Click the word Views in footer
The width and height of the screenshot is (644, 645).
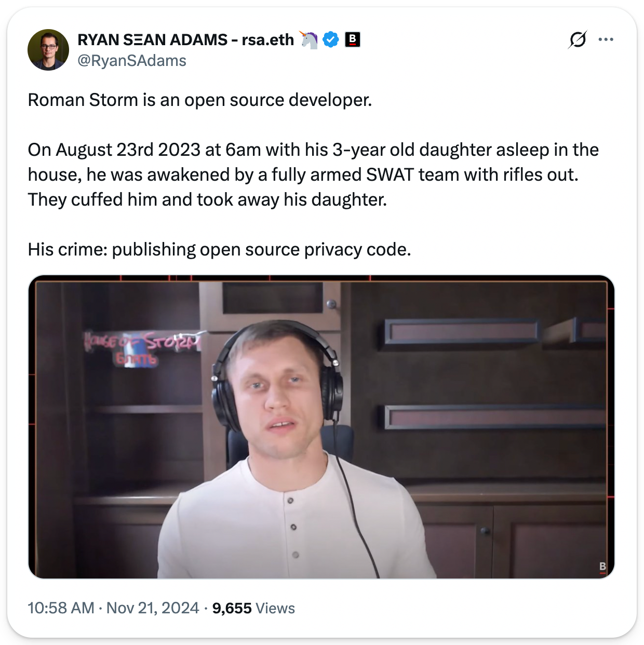click(x=275, y=608)
